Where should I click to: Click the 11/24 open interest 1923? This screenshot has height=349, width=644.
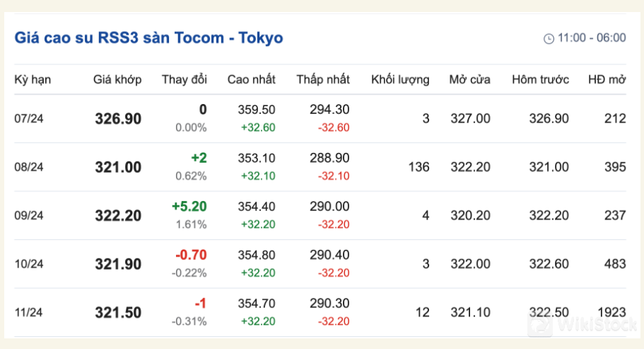(611, 312)
